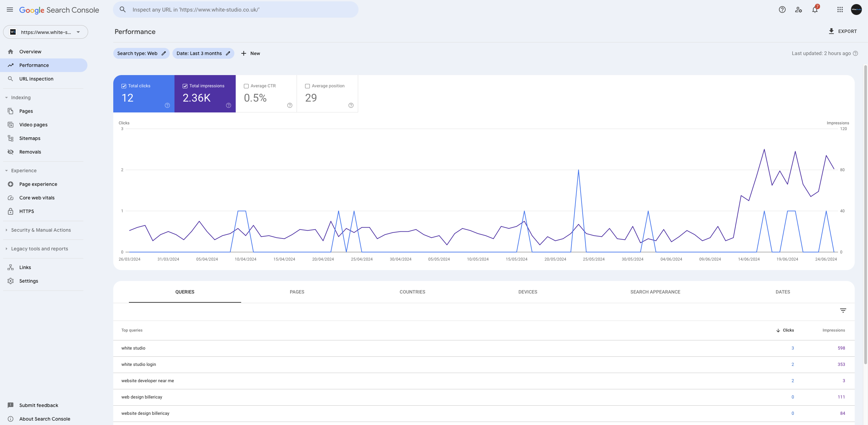
Task: Click the white studio query link
Action: point(132,348)
